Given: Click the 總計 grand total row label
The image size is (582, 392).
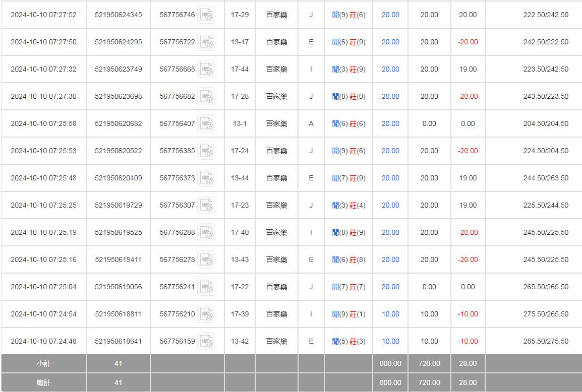Looking at the screenshot, I should pyautogui.click(x=43, y=382).
